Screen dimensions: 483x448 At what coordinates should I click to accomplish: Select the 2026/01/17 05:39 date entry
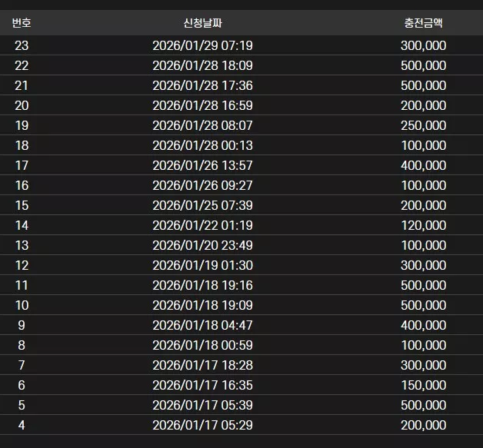point(203,405)
